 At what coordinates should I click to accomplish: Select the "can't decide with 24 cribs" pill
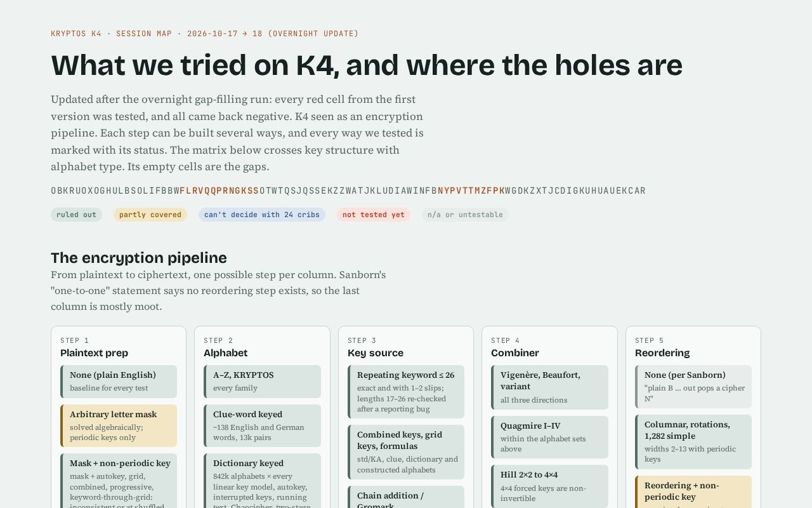tap(262, 215)
